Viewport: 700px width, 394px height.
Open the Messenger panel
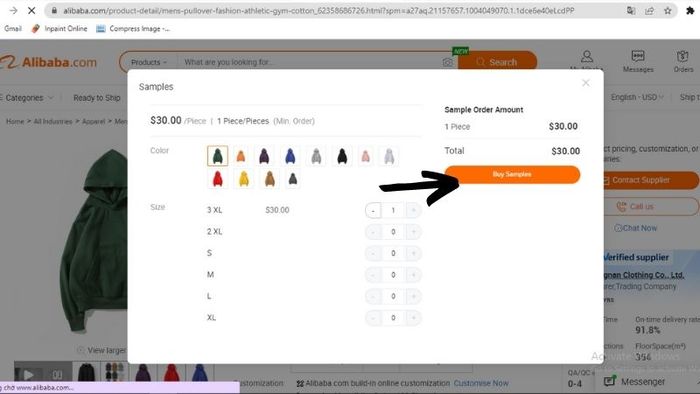[634, 382]
